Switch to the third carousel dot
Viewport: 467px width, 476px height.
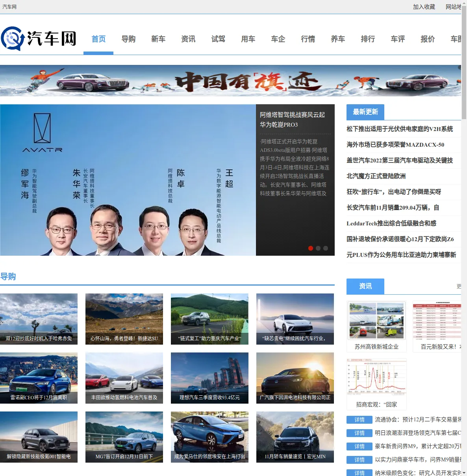tap(326, 248)
